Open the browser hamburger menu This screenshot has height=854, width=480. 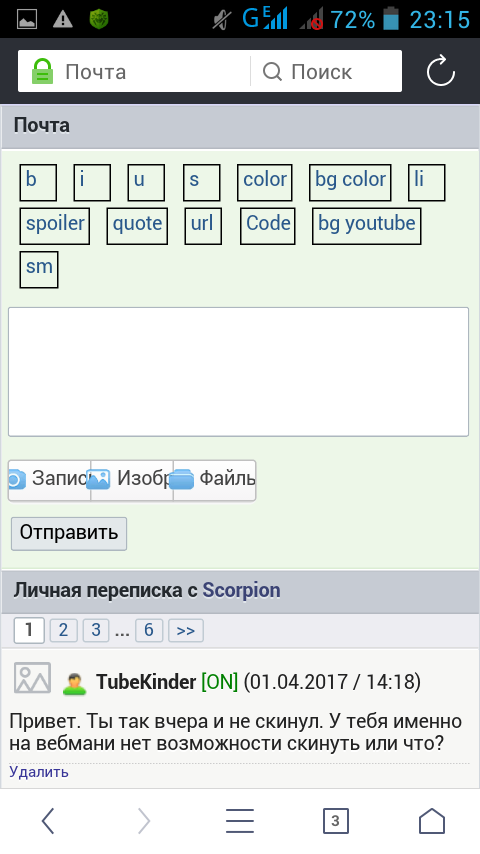(240, 821)
